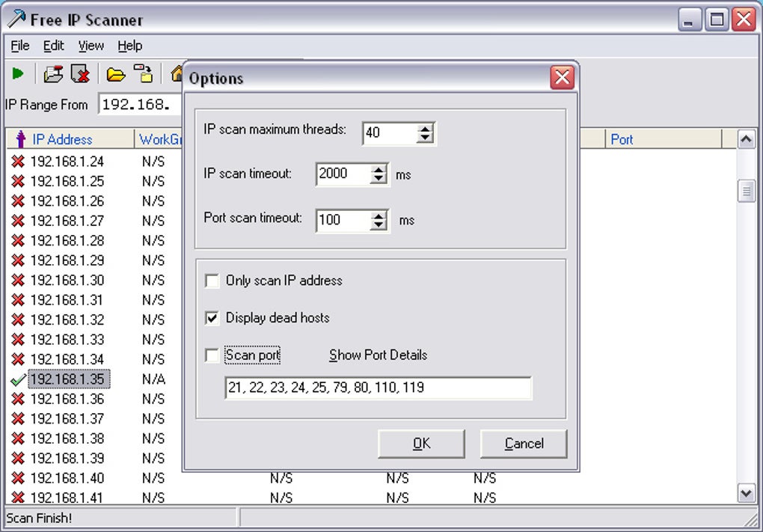Close the Options dialog with red X
The image size is (763, 532).
[x=562, y=77]
